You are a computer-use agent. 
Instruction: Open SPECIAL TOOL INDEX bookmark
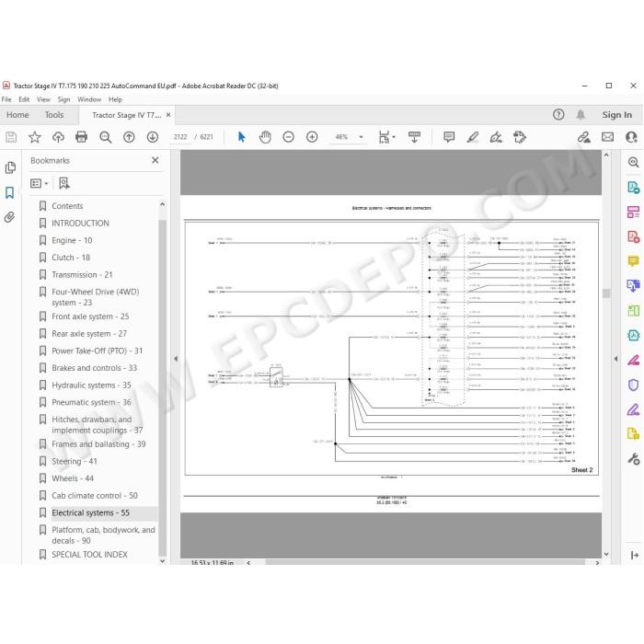pyautogui.click(x=89, y=555)
